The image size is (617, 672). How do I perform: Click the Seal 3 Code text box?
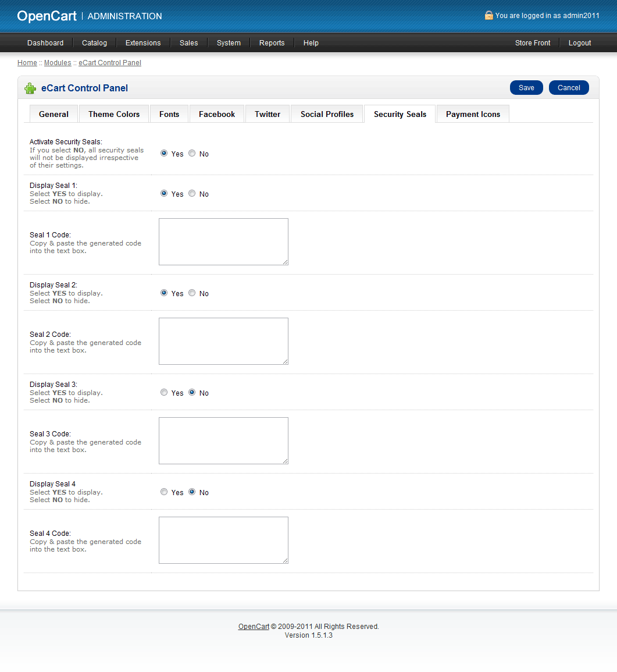(224, 440)
